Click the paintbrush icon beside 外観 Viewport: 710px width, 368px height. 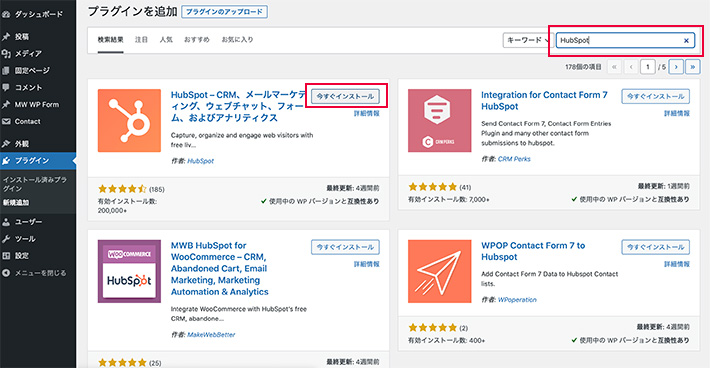tap(6, 144)
